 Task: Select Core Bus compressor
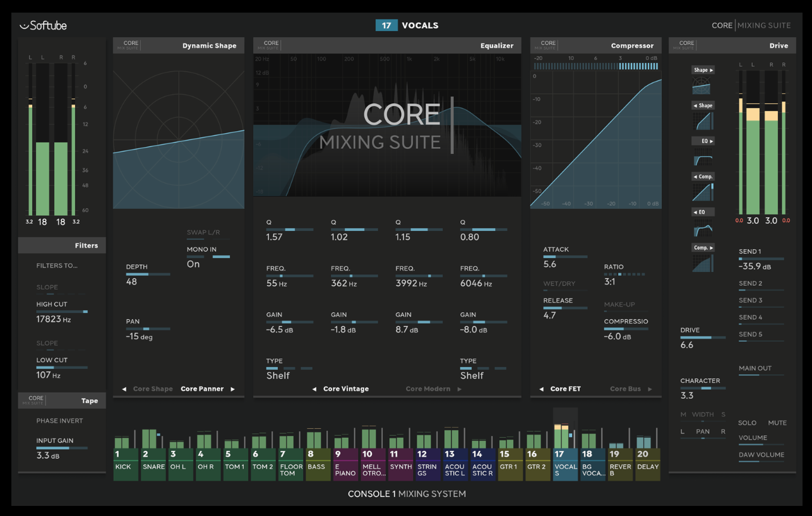click(x=626, y=389)
